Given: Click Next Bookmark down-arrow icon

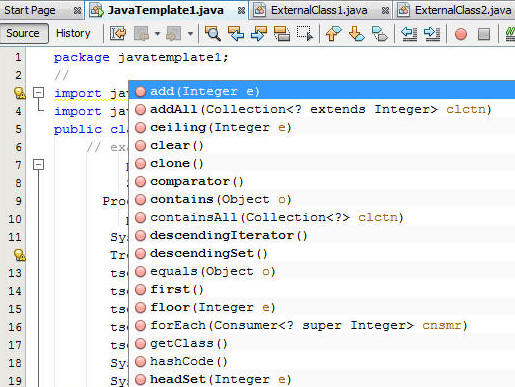Looking at the screenshot, I should (x=356, y=33).
